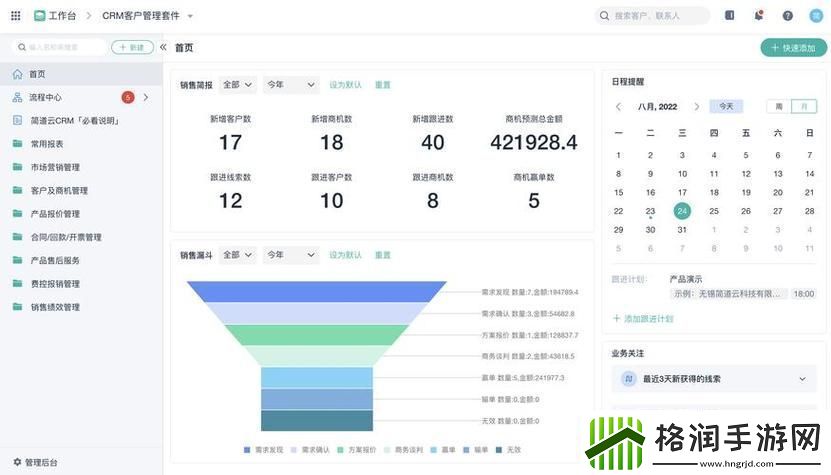Open 管理后台 at sidebar bottom
The height and width of the screenshot is (475, 831).
[35, 462]
